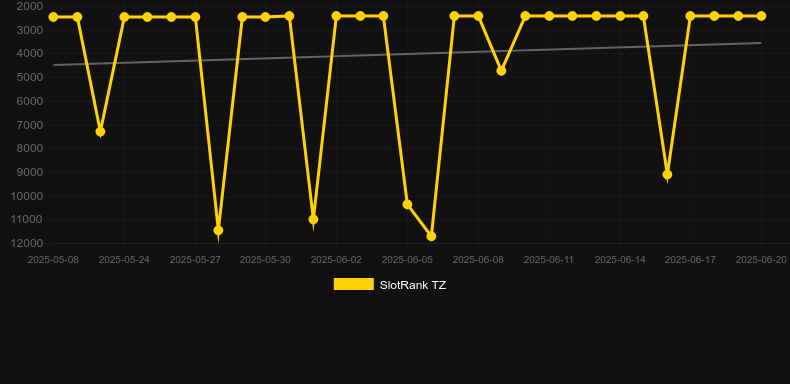790x384 pixels.
Task: Click the dip point near rank 11000 before 2025-06-02
Action: 313,219
